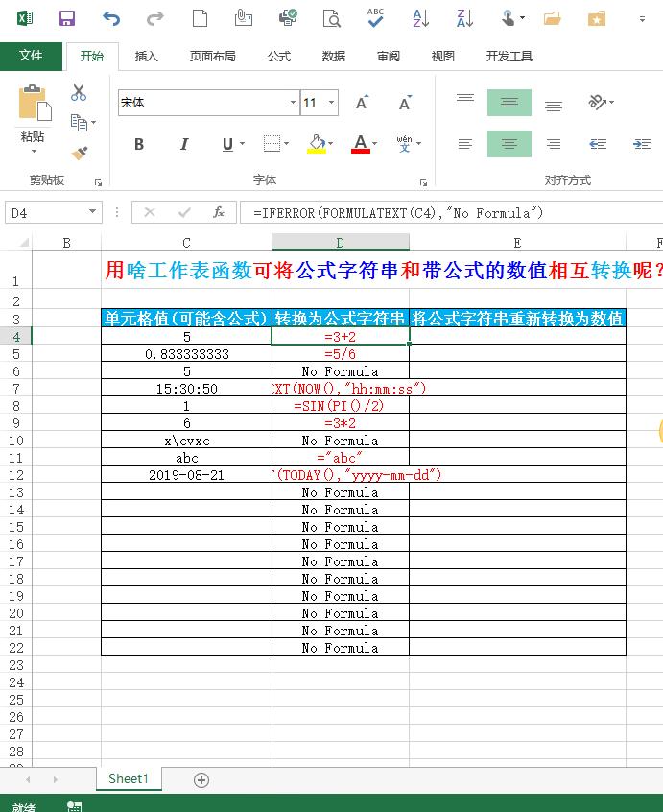The height and width of the screenshot is (812, 663).
Task: Select column D header
Action: [340, 243]
